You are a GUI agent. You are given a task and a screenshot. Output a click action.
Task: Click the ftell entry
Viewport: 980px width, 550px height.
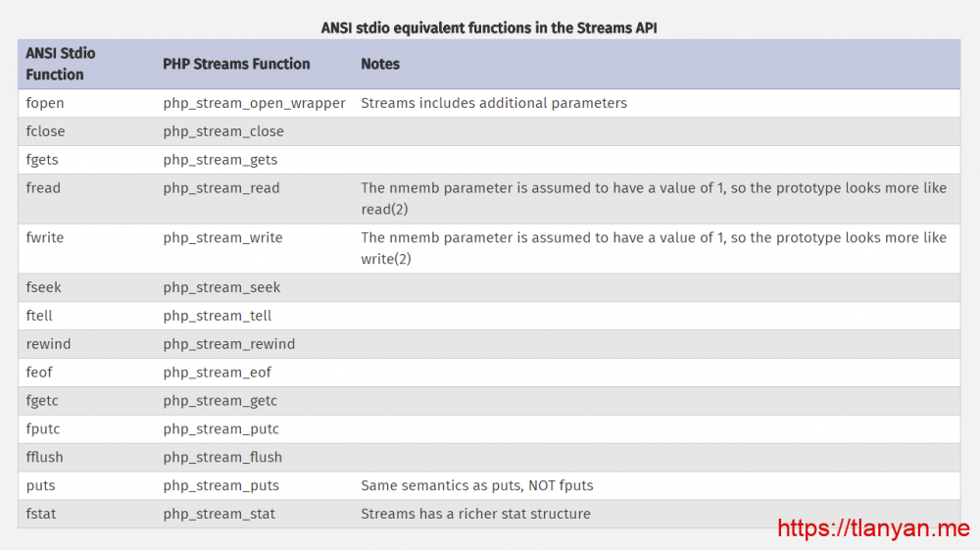tap(39, 316)
